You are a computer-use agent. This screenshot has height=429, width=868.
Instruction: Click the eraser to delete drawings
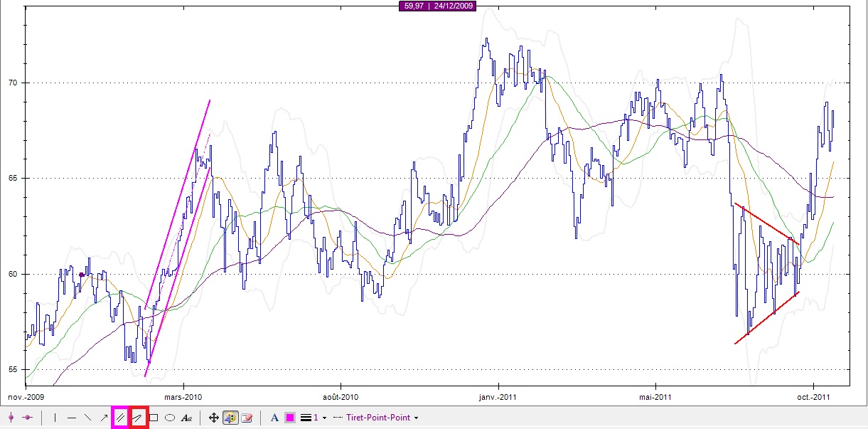tap(247, 418)
